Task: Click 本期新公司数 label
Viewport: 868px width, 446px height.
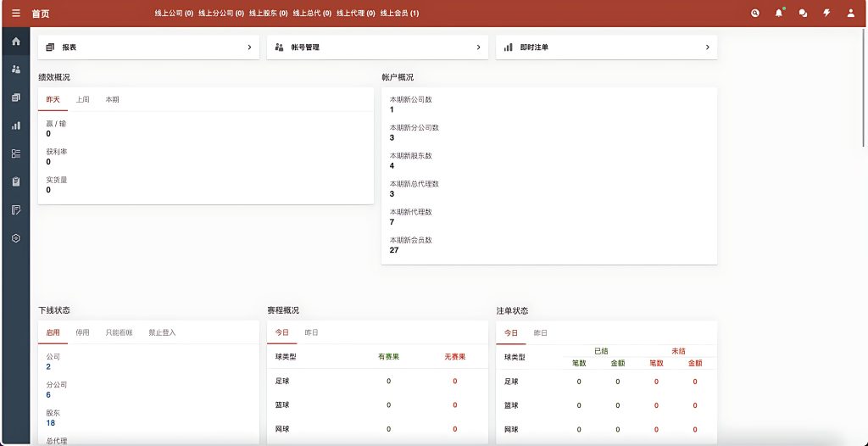Action: (x=411, y=100)
